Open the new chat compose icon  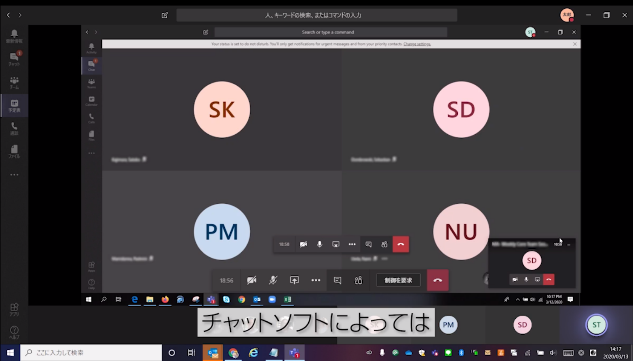click(165, 15)
